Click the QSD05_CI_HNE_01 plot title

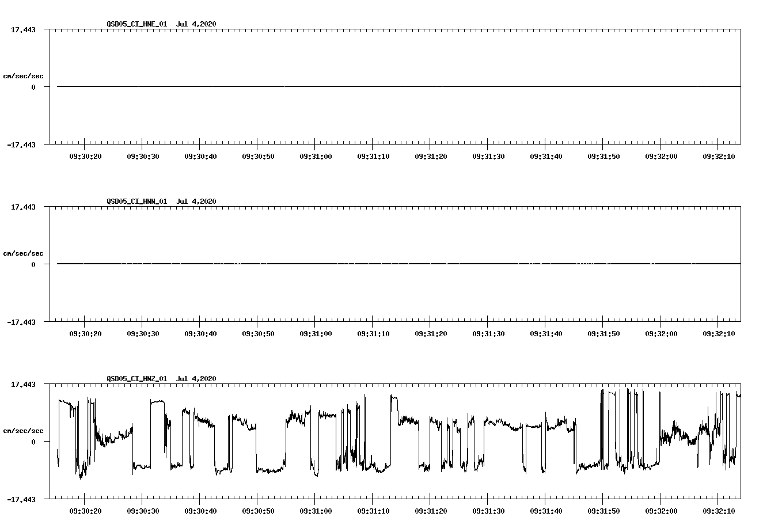162,24
